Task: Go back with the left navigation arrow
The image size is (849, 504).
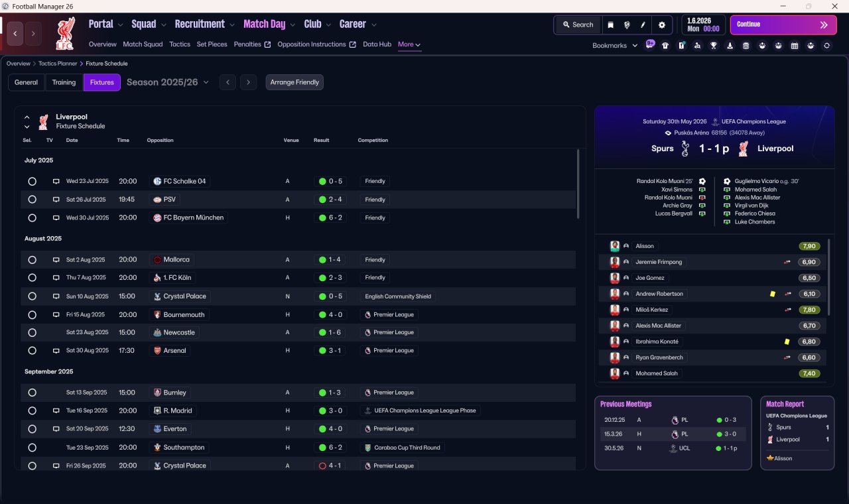Action: (x=15, y=33)
